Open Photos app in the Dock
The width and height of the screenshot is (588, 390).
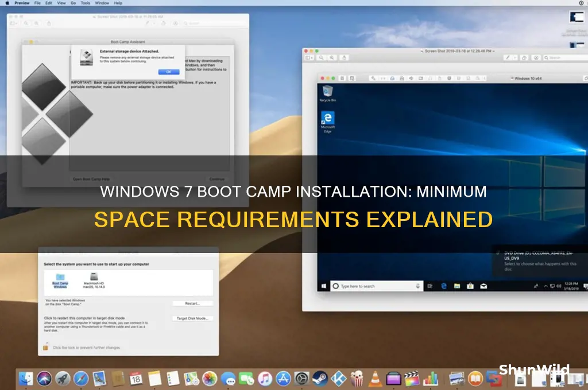coord(210,379)
